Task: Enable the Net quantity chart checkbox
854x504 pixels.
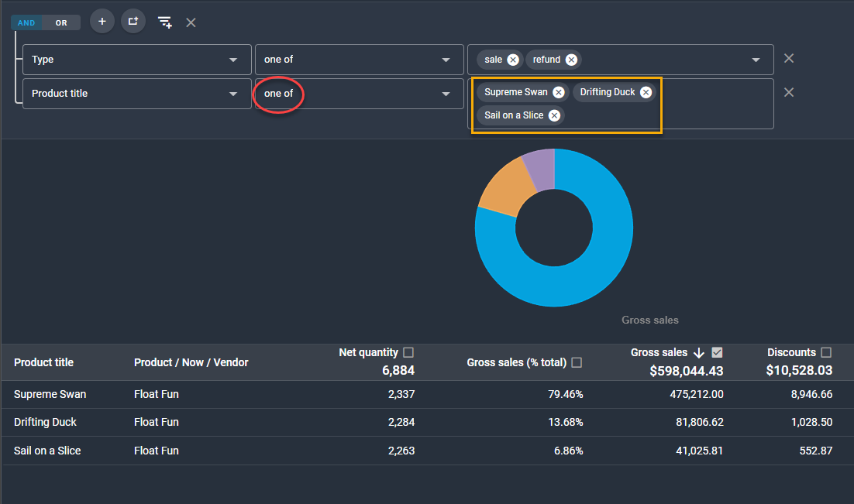Action: click(x=408, y=352)
